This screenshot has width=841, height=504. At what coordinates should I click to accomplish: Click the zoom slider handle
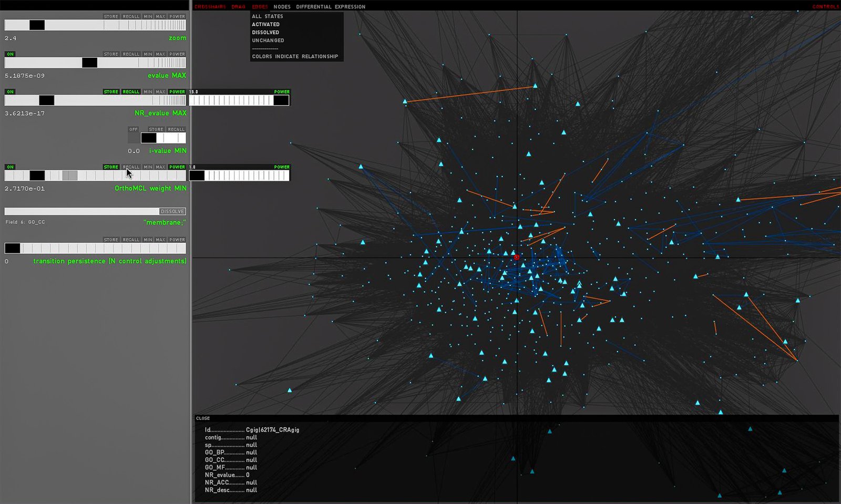(x=37, y=25)
